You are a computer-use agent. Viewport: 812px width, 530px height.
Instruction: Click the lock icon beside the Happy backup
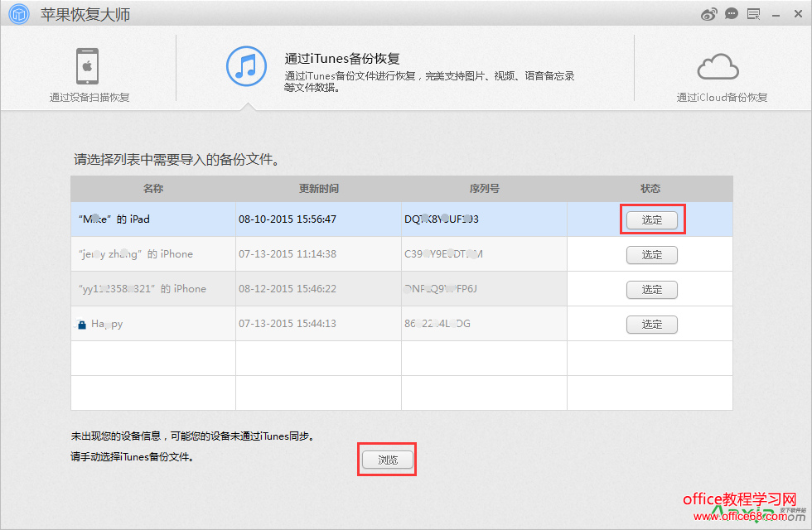click(x=82, y=325)
